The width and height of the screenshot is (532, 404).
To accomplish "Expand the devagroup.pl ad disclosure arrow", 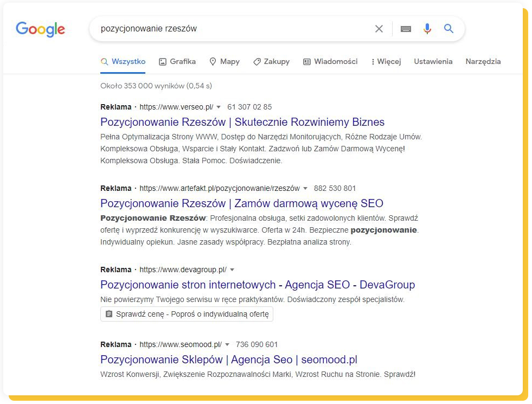I will pyautogui.click(x=232, y=270).
